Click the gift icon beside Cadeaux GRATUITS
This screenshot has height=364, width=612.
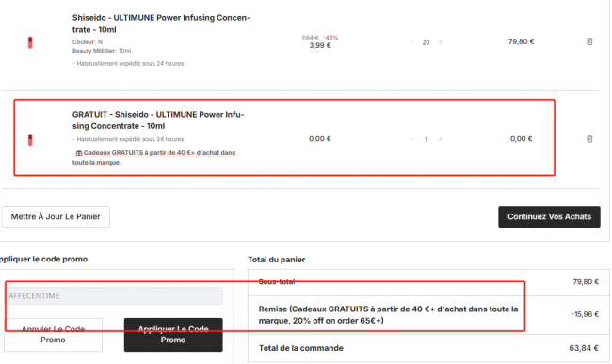pos(79,153)
